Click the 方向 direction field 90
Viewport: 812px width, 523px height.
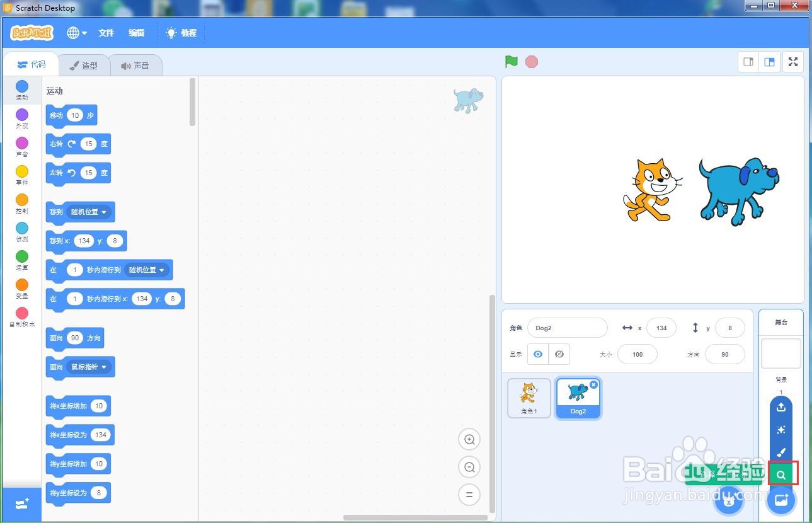click(x=725, y=354)
